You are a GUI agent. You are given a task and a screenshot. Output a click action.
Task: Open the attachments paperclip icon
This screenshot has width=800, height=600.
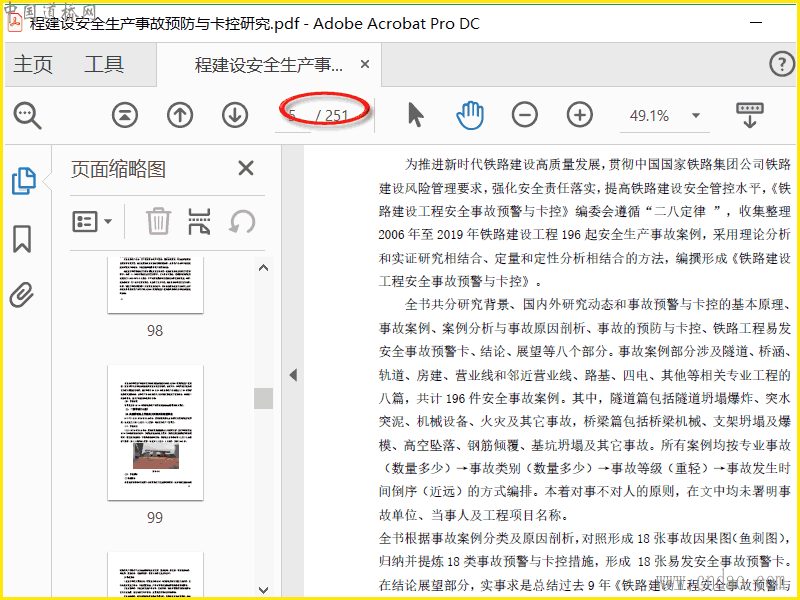pyautogui.click(x=22, y=295)
